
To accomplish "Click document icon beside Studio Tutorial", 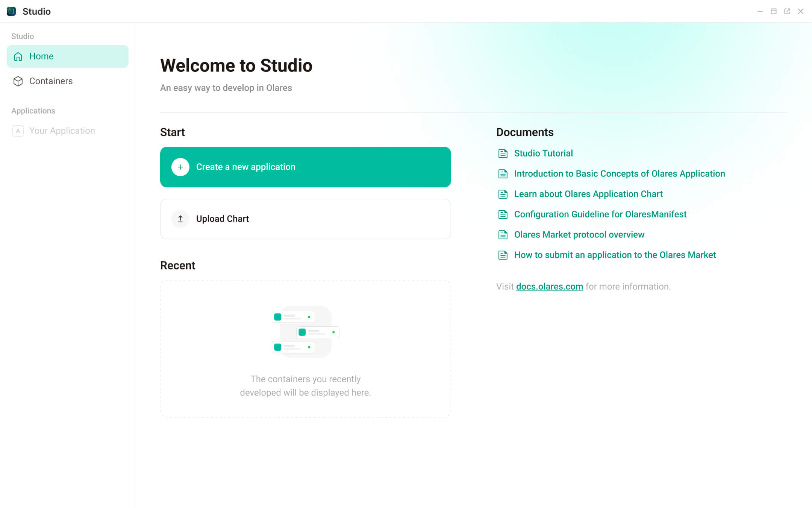I will click(503, 154).
